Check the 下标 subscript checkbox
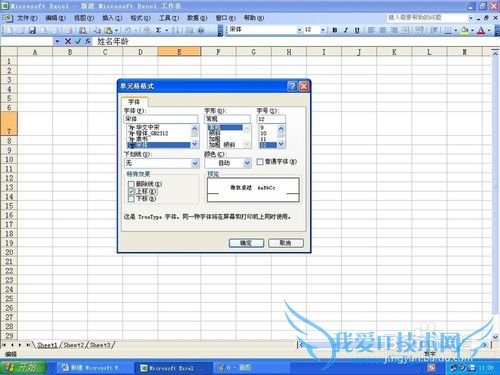 [x=131, y=199]
